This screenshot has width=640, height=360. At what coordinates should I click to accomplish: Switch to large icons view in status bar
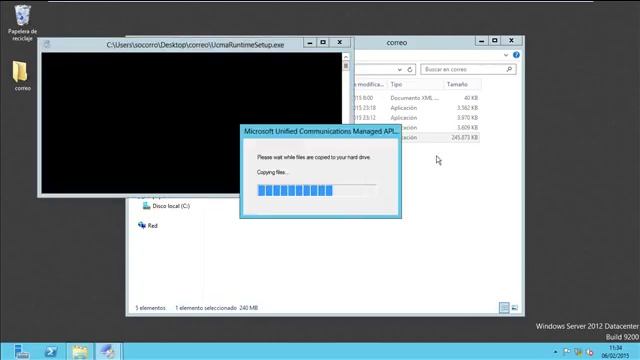pyautogui.click(x=515, y=308)
